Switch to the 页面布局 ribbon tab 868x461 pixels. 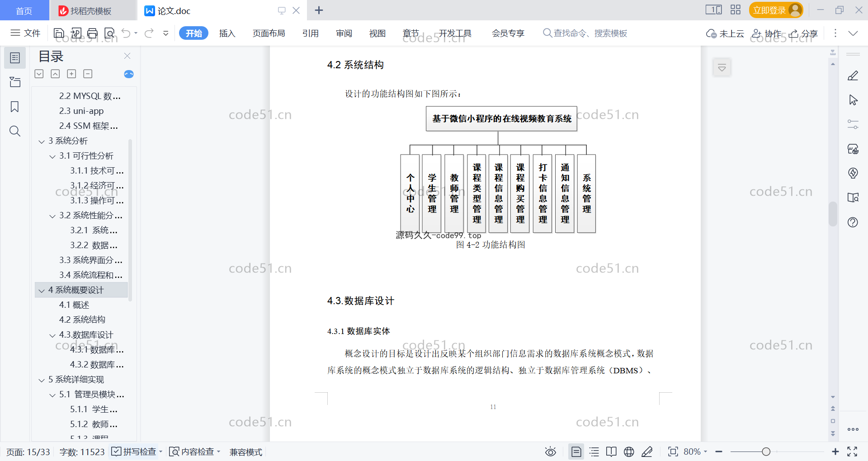tap(269, 33)
